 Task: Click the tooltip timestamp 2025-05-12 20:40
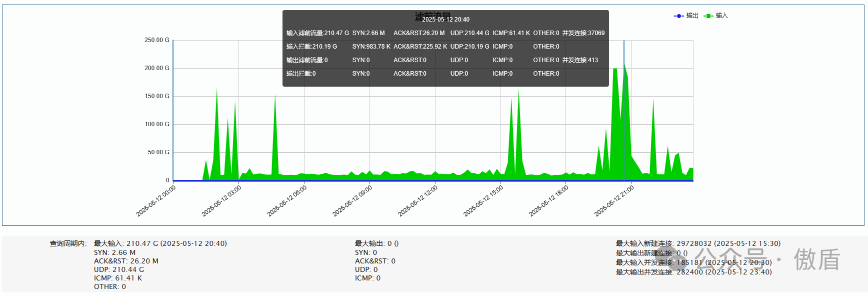pyautogui.click(x=445, y=20)
